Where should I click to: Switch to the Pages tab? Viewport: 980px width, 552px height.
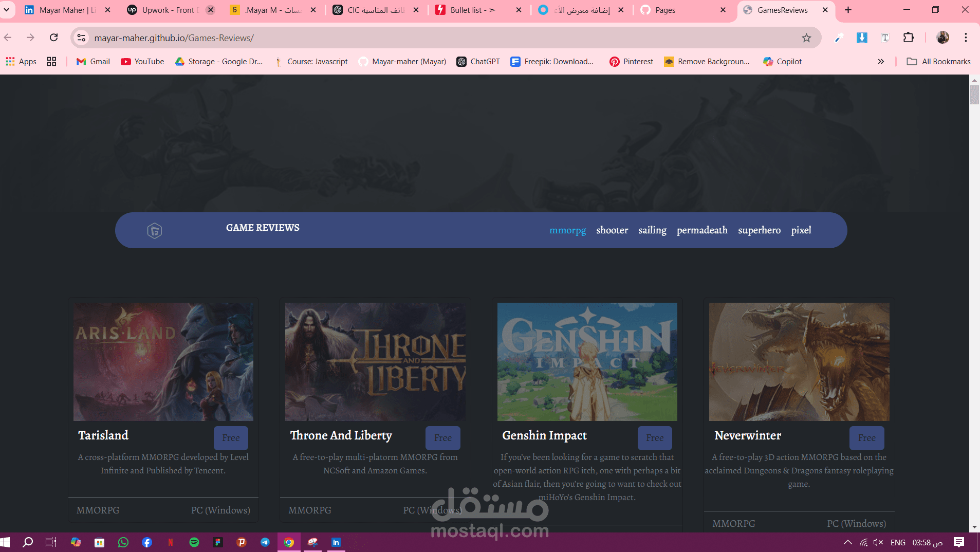[683, 10]
